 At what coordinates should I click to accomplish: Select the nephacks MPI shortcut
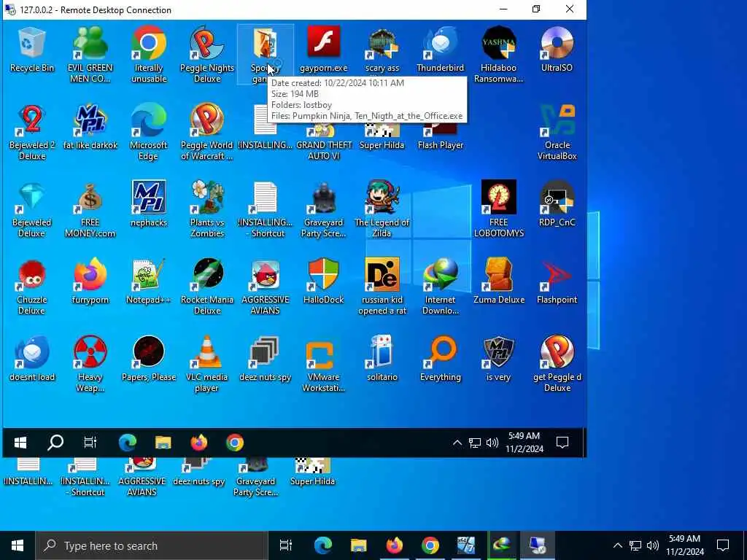[x=149, y=205]
